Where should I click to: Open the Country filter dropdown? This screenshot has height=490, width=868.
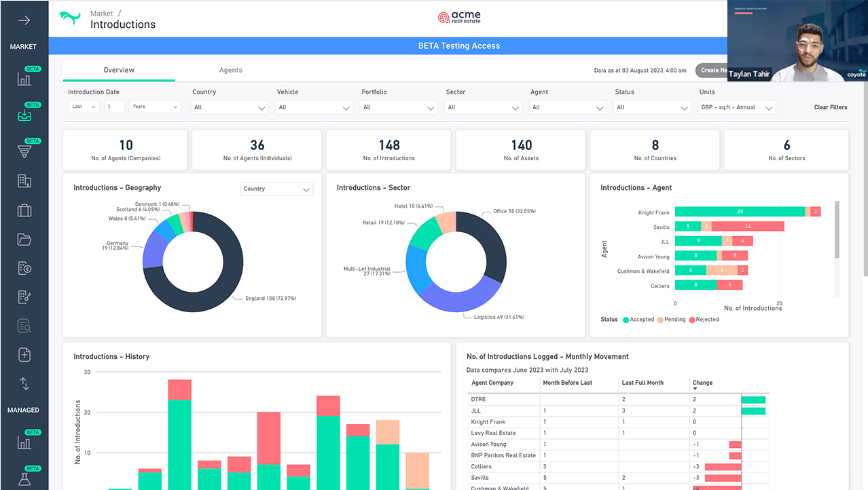pos(230,107)
